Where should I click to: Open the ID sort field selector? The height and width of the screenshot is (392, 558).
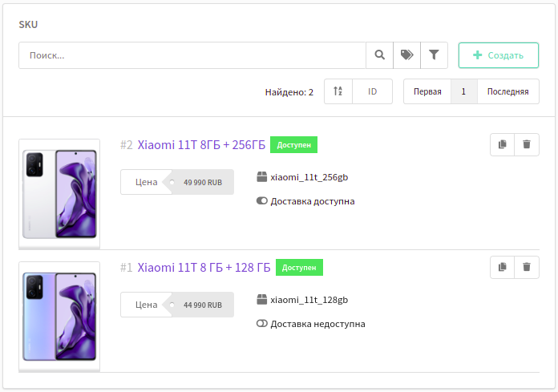click(x=372, y=91)
